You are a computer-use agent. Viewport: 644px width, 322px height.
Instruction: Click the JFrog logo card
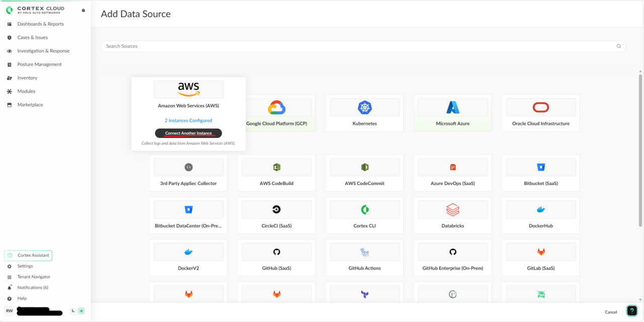click(x=541, y=292)
